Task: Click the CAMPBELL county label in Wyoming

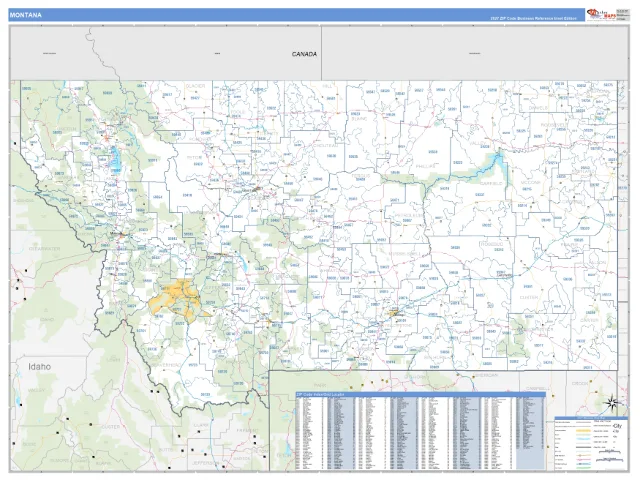Action: 536,388
